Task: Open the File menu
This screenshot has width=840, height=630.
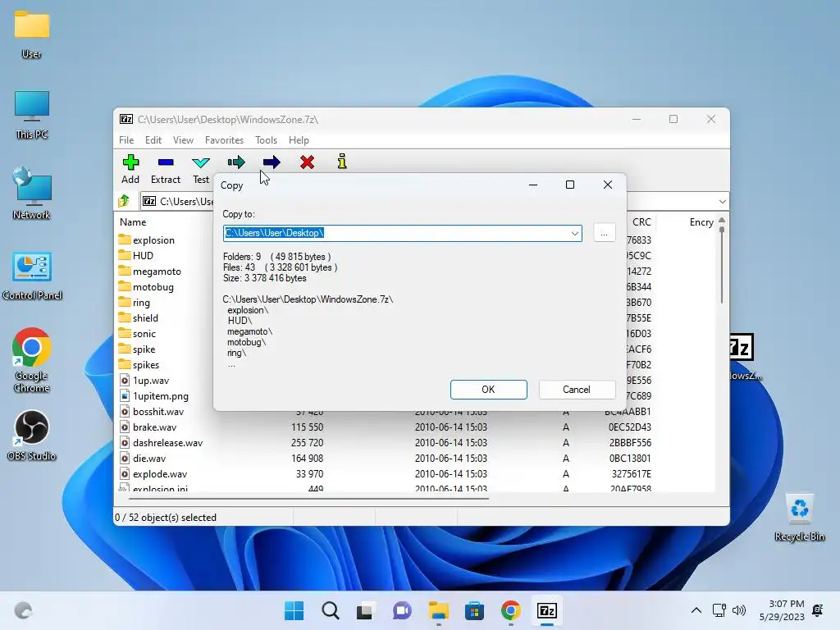Action: (126, 139)
